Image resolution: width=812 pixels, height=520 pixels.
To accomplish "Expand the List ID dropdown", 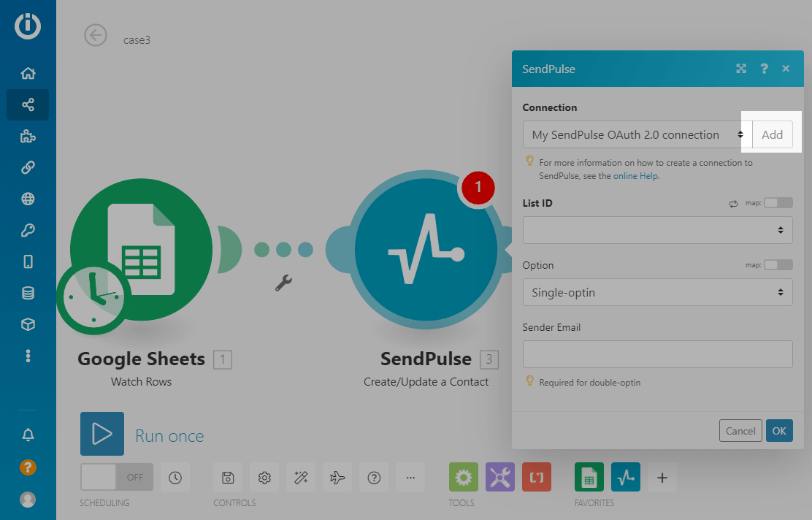I will click(657, 230).
